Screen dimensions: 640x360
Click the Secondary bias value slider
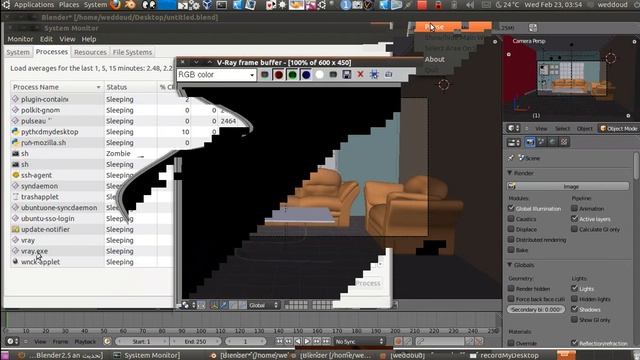click(536, 309)
